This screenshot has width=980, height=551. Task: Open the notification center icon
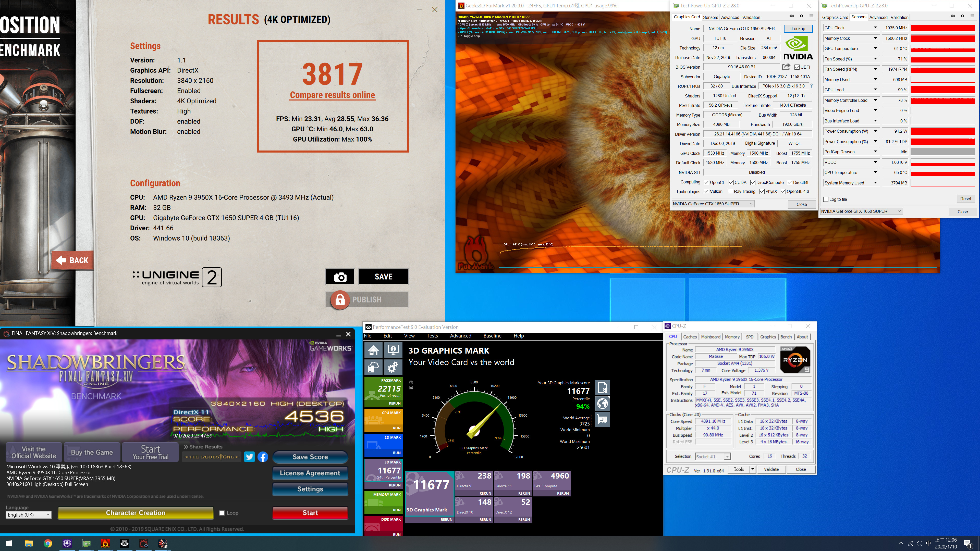click(968, 544)
